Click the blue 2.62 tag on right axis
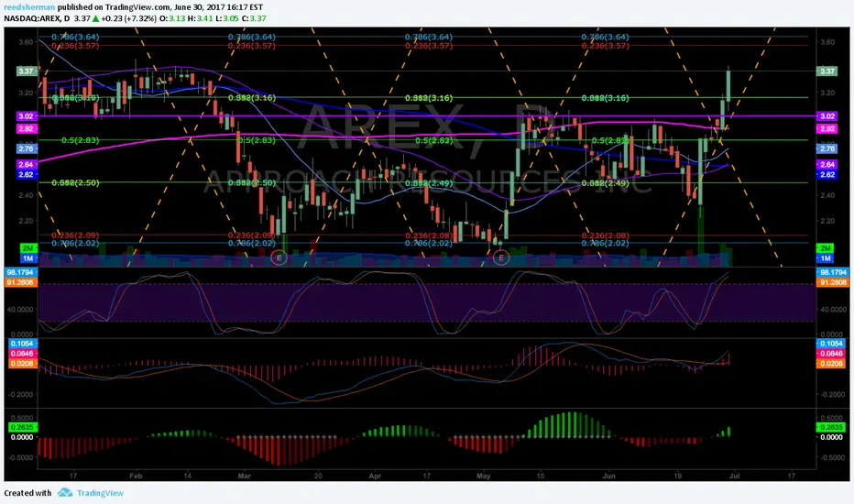 (x=827, y=174)
